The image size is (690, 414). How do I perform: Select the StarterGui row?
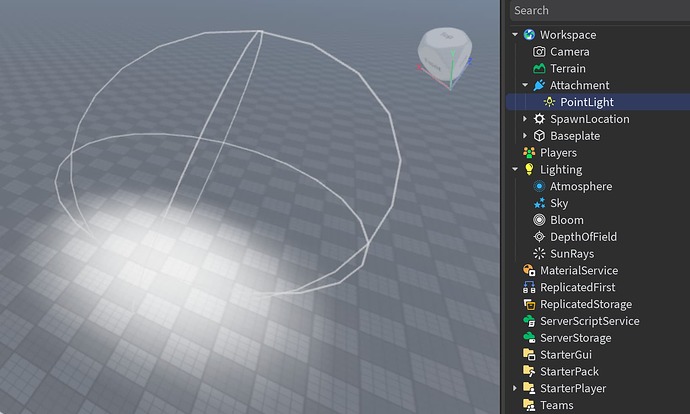tap(598, 354)
